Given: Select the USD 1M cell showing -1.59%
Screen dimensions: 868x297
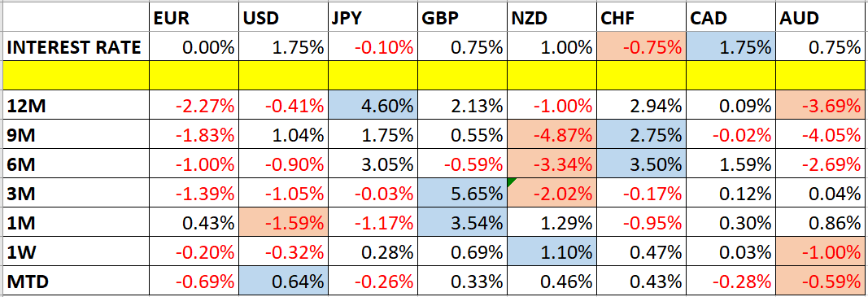Looking at the screenshot, I should pos(283,224).
